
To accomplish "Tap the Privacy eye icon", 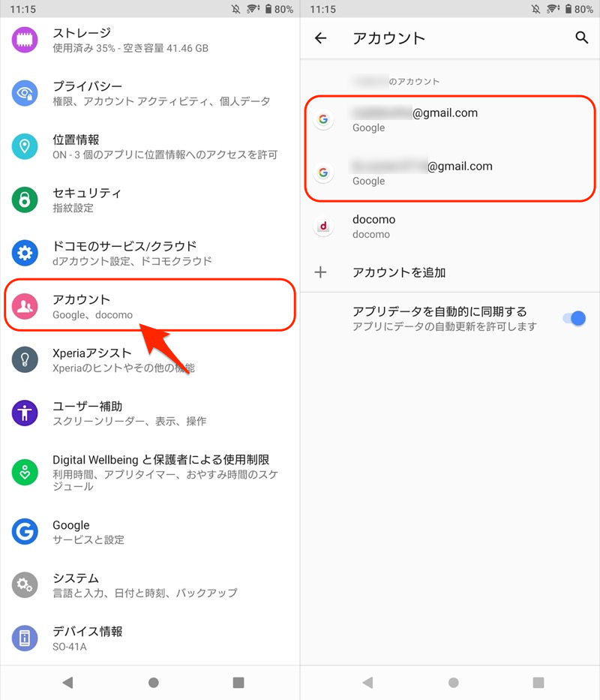I will [25, 93].
